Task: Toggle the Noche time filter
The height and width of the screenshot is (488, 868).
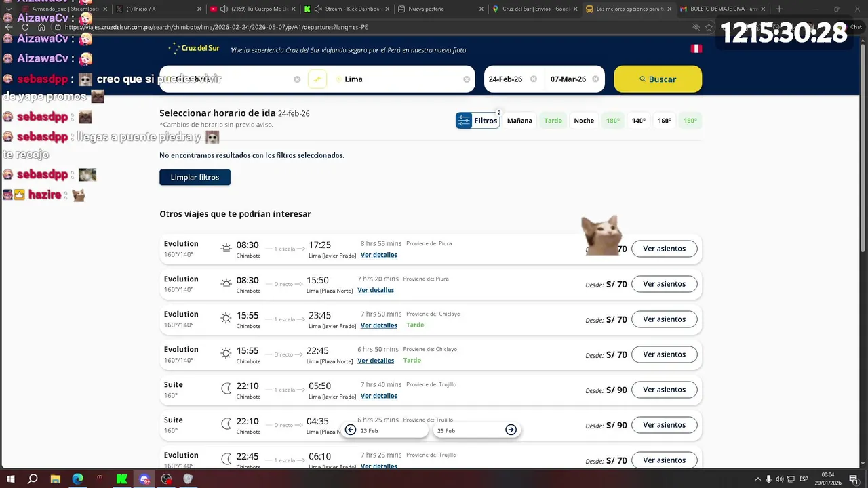Action: click(x=584, y=121)
